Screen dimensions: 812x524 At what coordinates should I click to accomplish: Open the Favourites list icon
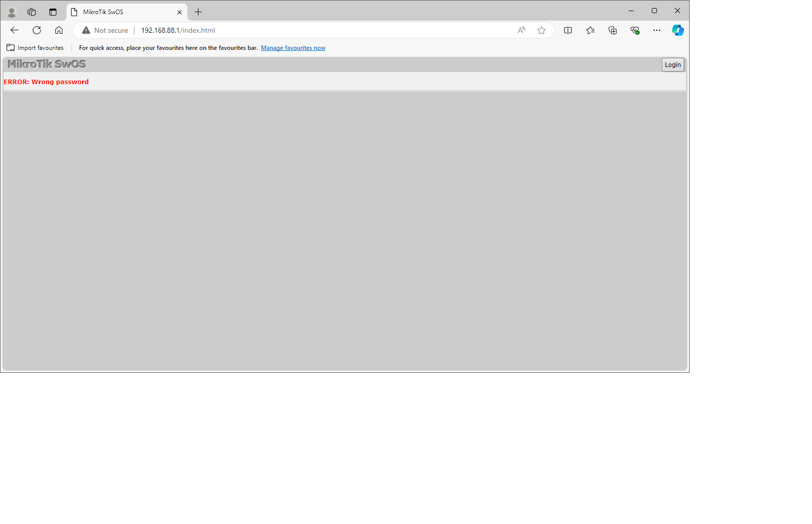click(x=590, y=30)
